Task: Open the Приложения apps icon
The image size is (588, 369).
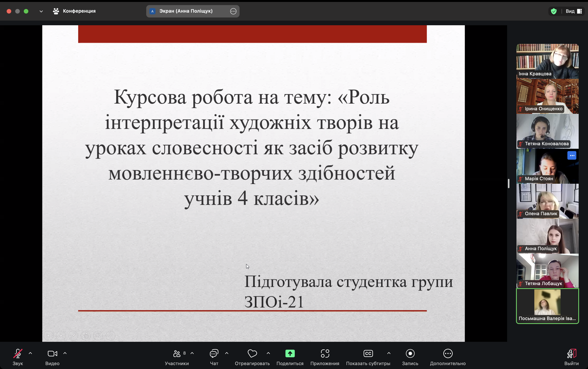Action: click(x=325, y=354)
